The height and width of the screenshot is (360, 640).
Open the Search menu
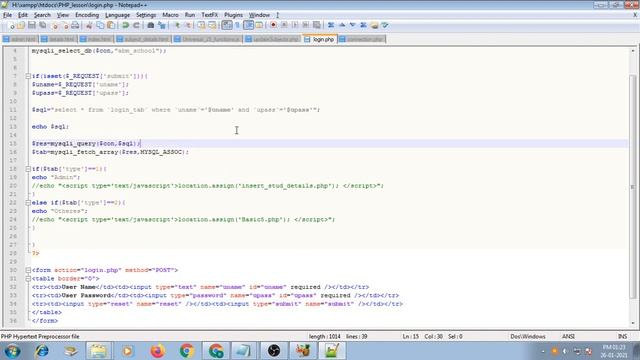click(42, 15)
